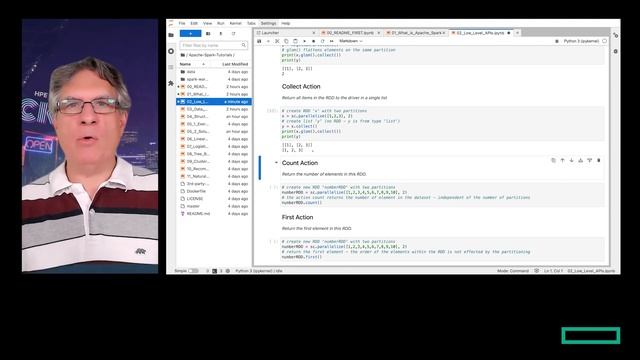640x360 pixels.
Task: Open the Extension Manager puzzle icon
Action: 171,83
